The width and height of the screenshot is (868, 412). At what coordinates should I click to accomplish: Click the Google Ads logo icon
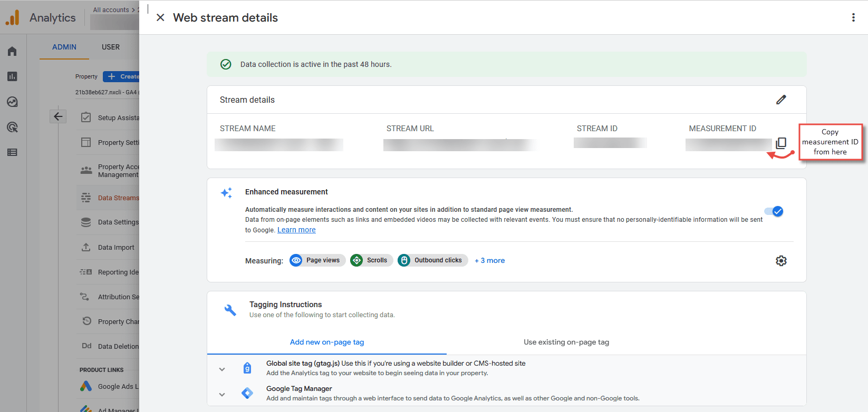point(86,386)
